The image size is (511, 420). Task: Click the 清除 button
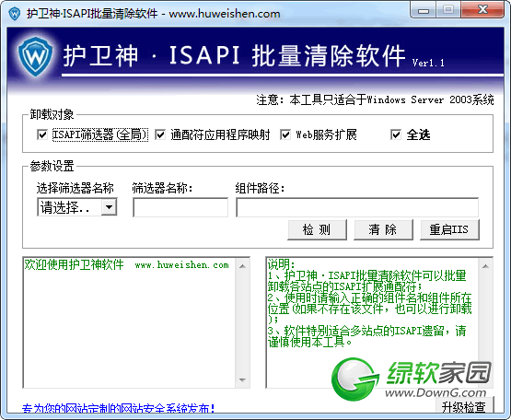point(383,229)
